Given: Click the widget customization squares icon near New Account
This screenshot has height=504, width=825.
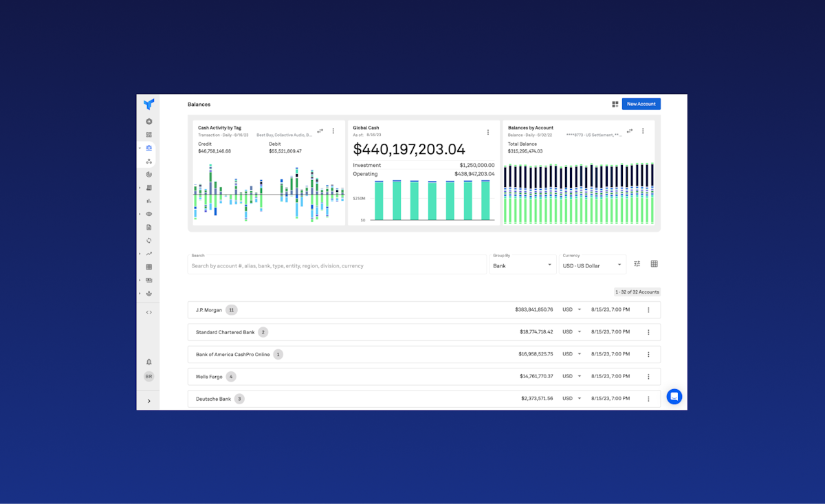Looking at the screenshot, I should (x=615, y=103).
